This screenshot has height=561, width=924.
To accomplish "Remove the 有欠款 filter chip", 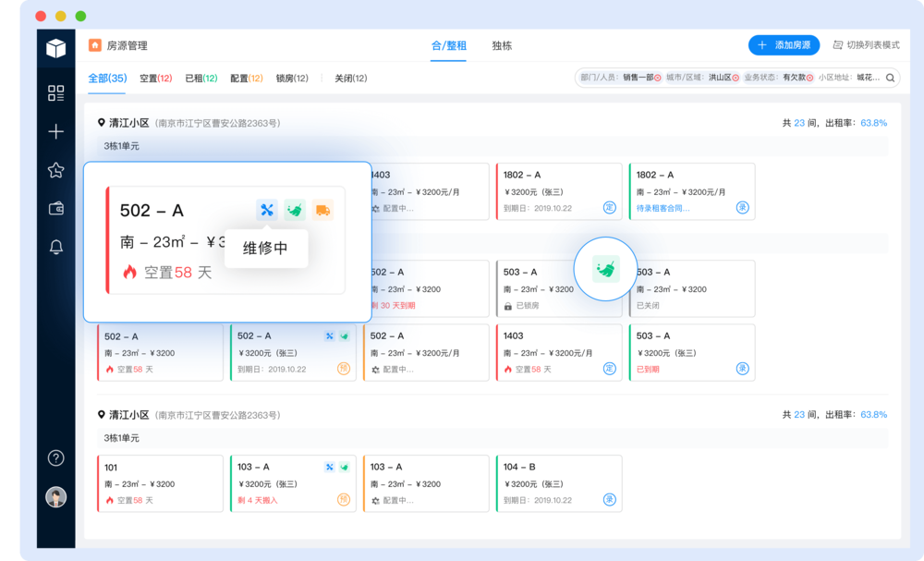I will pos(809,78).
